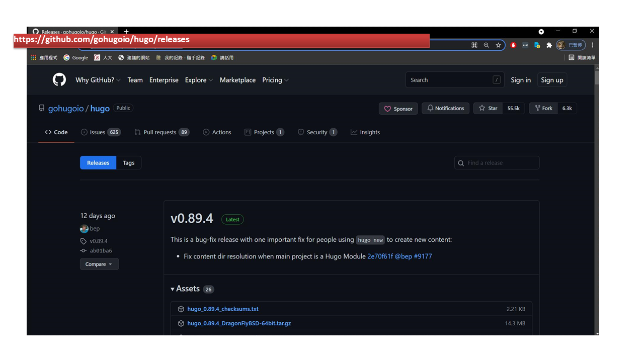Open the Enterprise page
Viewport: 644px width, 362px height.
(x=164, y=80)
